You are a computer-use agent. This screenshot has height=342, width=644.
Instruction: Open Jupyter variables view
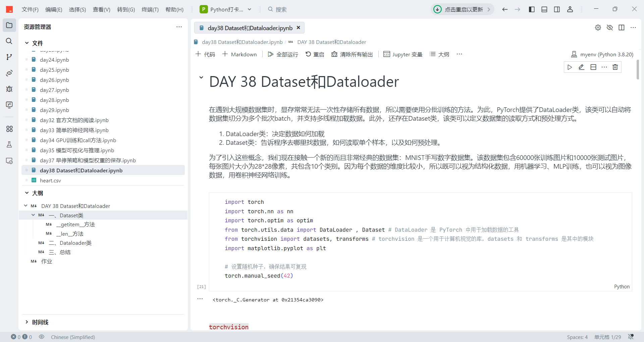pyautogui.click(x=402, y=54)
